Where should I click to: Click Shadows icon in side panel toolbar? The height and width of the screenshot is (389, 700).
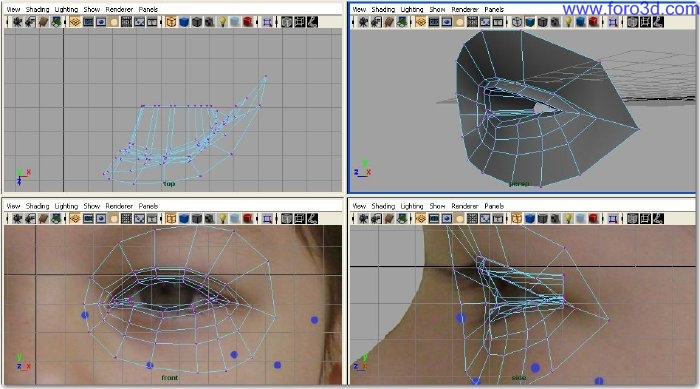click(580, 218)
